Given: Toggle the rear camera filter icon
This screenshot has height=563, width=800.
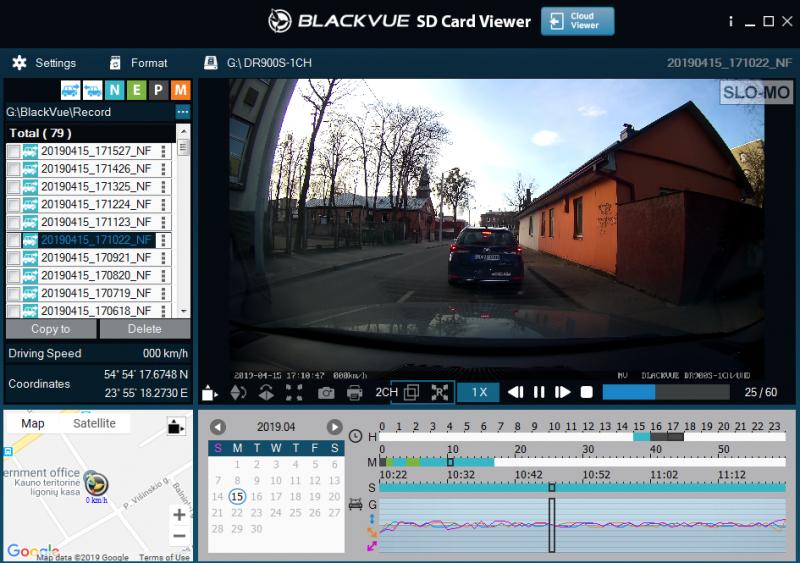Looking at the screenshot, I should (92, 90).
